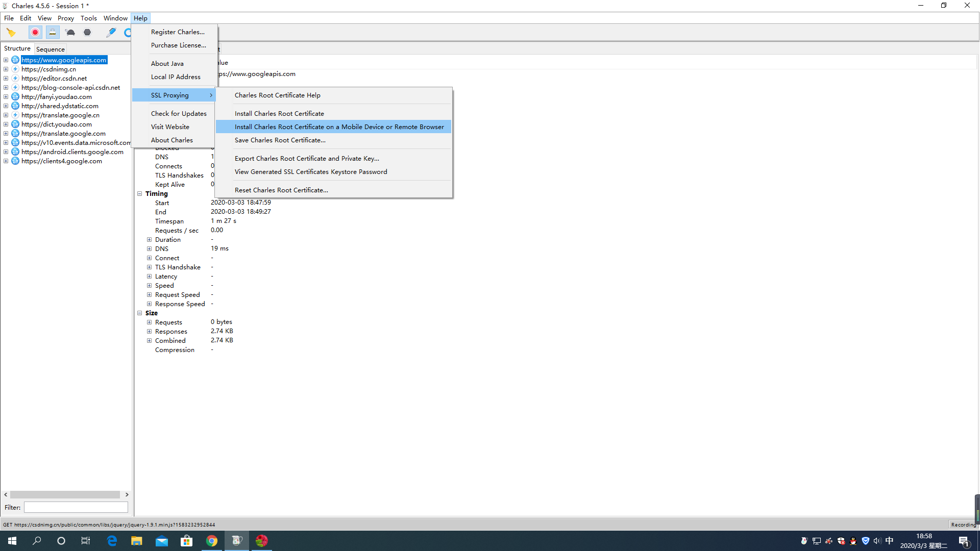Open the notification center icon

[x=964, y=541]
